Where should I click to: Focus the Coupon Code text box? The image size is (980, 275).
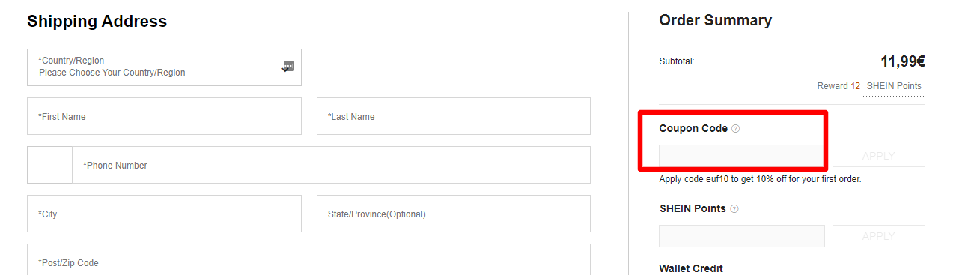tap(742, 156)
